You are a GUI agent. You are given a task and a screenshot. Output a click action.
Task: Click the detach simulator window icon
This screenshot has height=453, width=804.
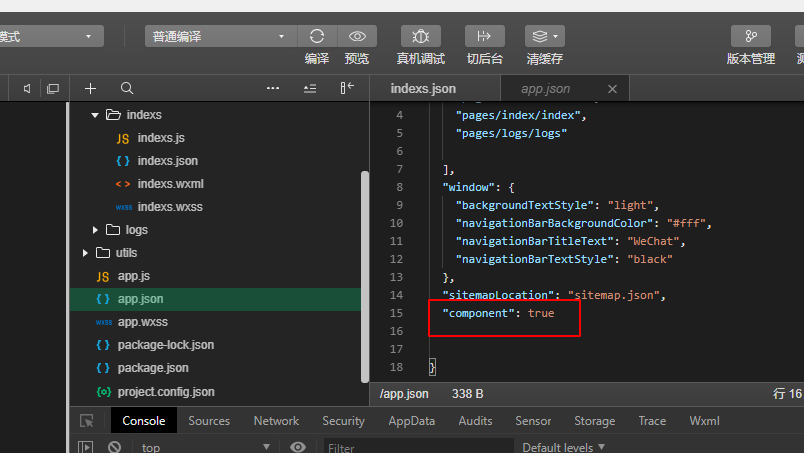click(53, 89)
